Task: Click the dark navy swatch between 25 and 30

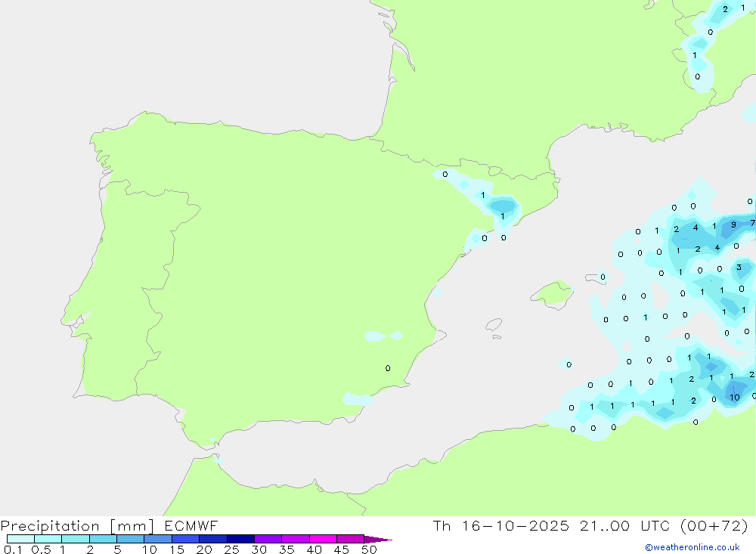Action: (x=240, y=539)
